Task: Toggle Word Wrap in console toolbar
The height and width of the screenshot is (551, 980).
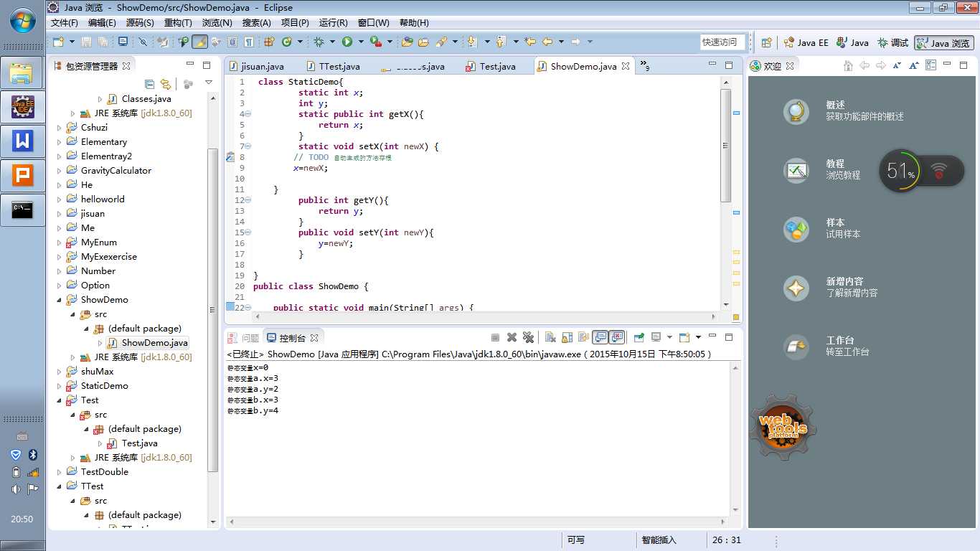Action: pyautogui.click(x=584, y=337)
